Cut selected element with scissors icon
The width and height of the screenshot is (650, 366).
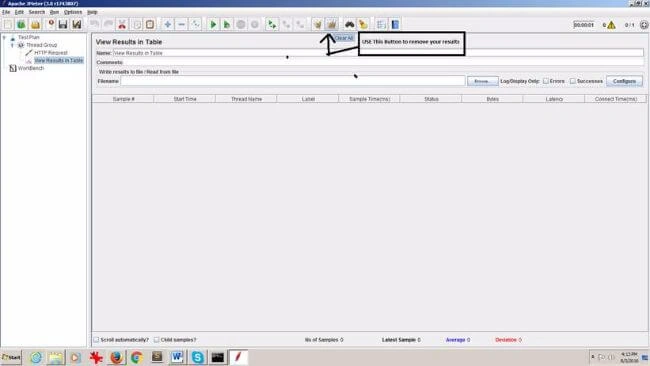[x=122, y=24]
